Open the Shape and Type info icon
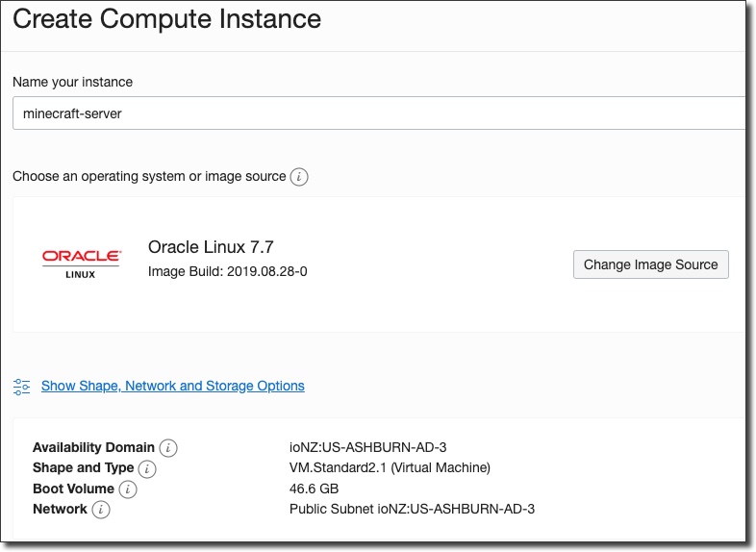Screen dimensions: 756x552 (147, 468)
